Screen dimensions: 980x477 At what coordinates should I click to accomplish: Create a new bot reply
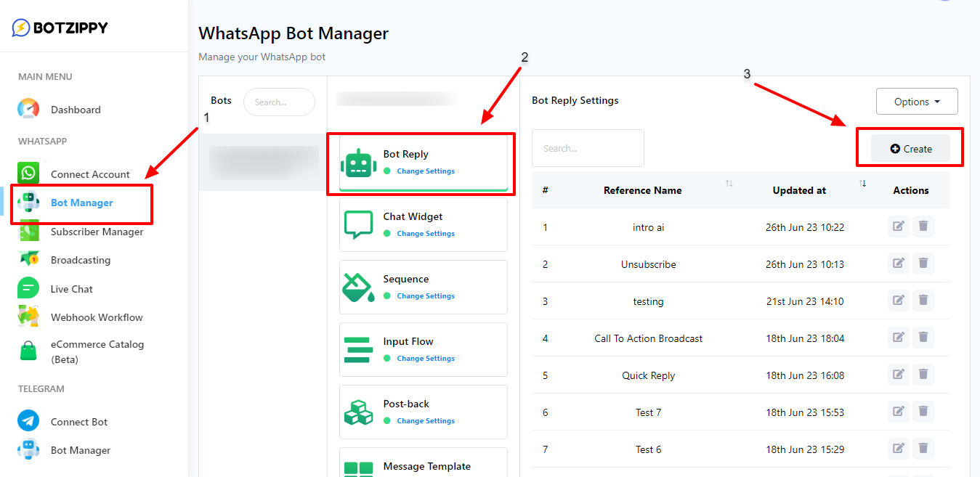(910, 149)
